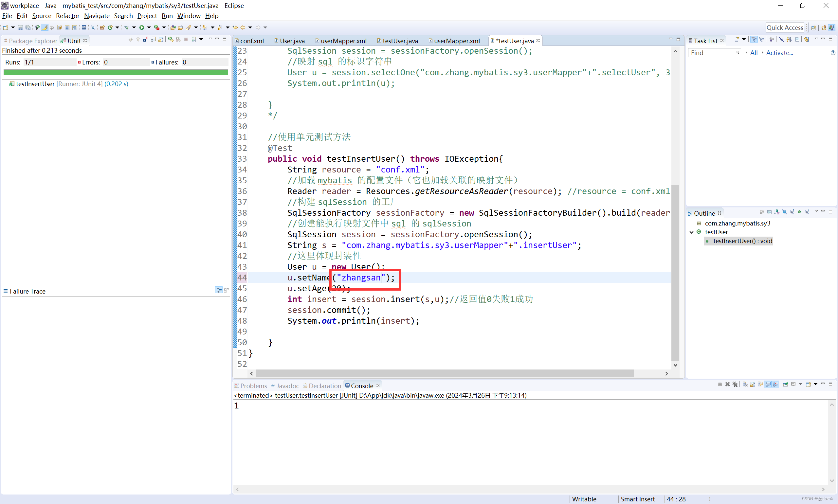
Task: Click Collapse All icon in Task List
Action: pos(797,39)
